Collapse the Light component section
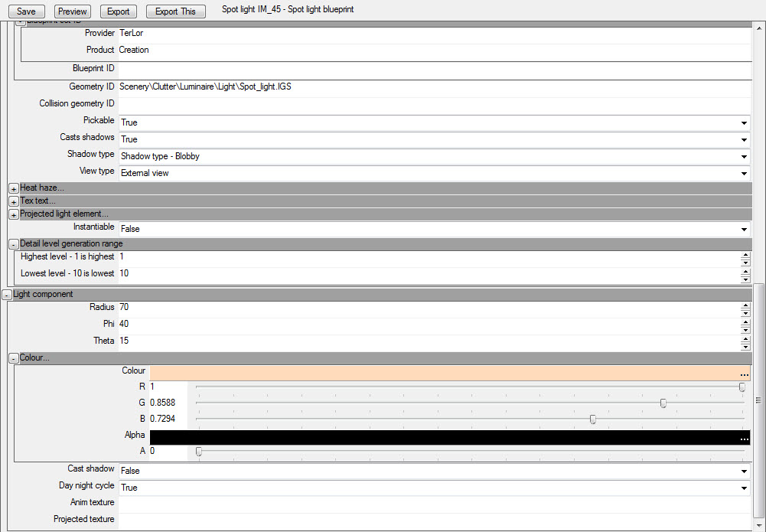 tap(6, 295)
